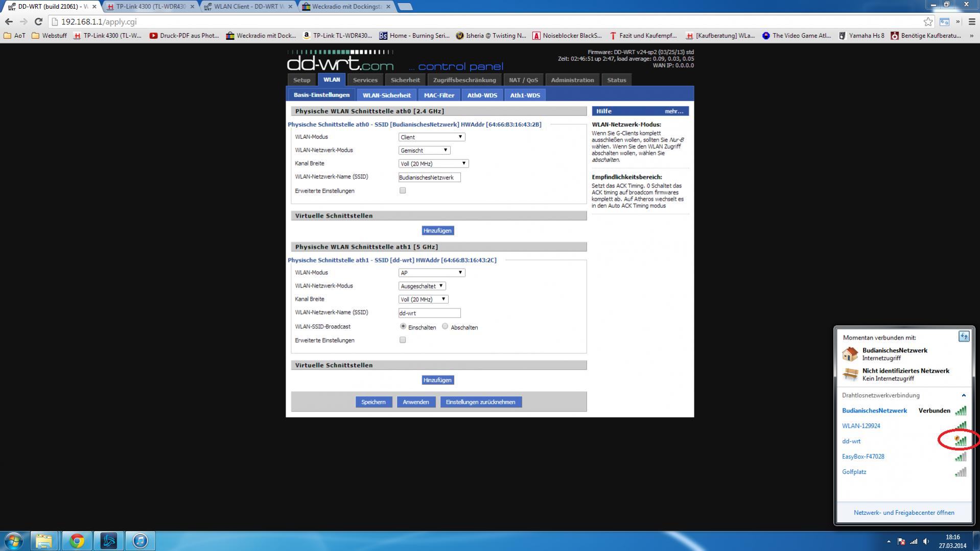Toggle ath1 Erweiterte Einstellungen checkbox
Viewport: 980px width, 551px height.
pos(403,340)
